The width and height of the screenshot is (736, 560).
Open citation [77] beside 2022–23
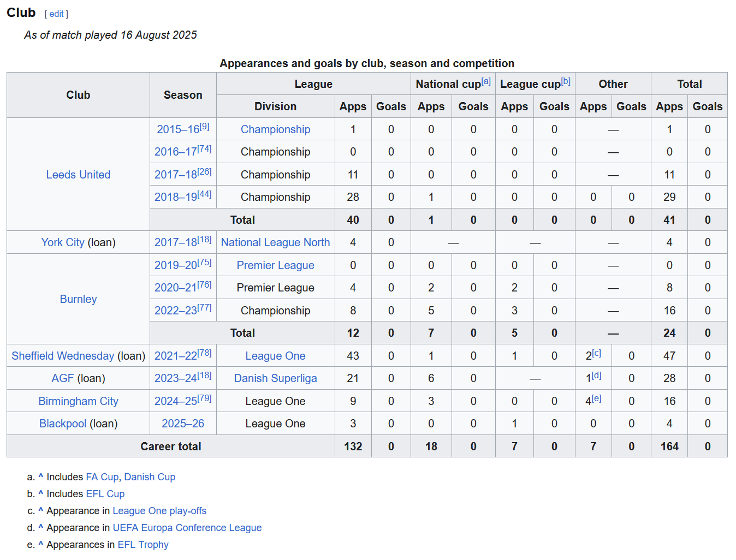click(204, 308)
